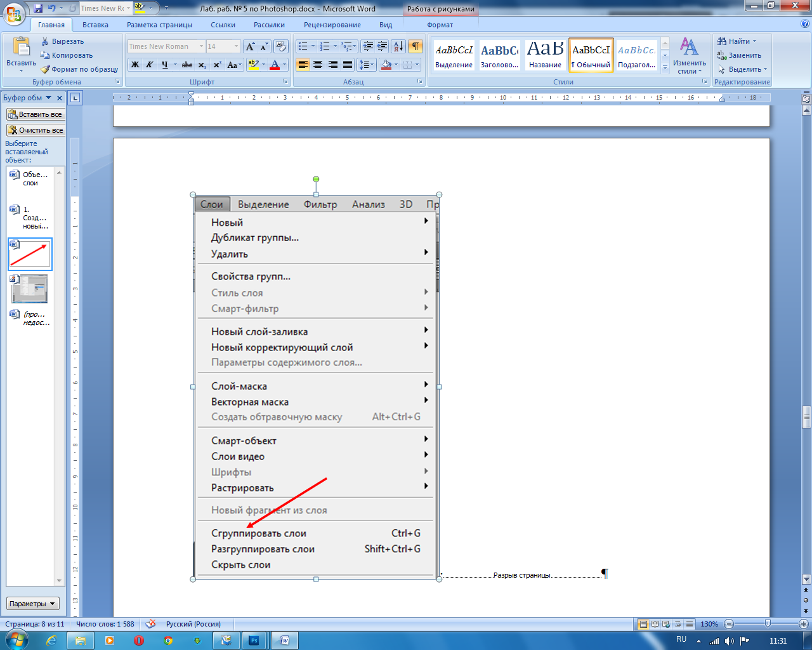Open the Формат picture tools tab
Image resolution: width=812 pixels, height=650 pixels.
[x=440, y=25]
